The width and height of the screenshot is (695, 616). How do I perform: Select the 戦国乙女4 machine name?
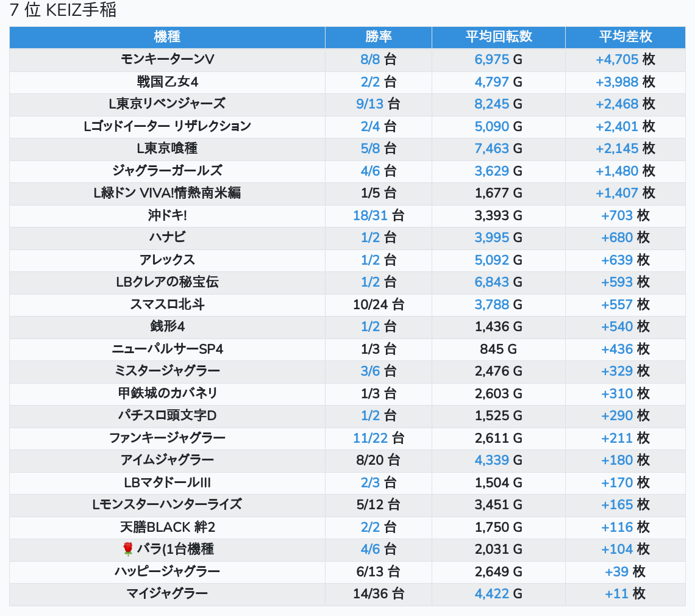[x=167, y=82]
